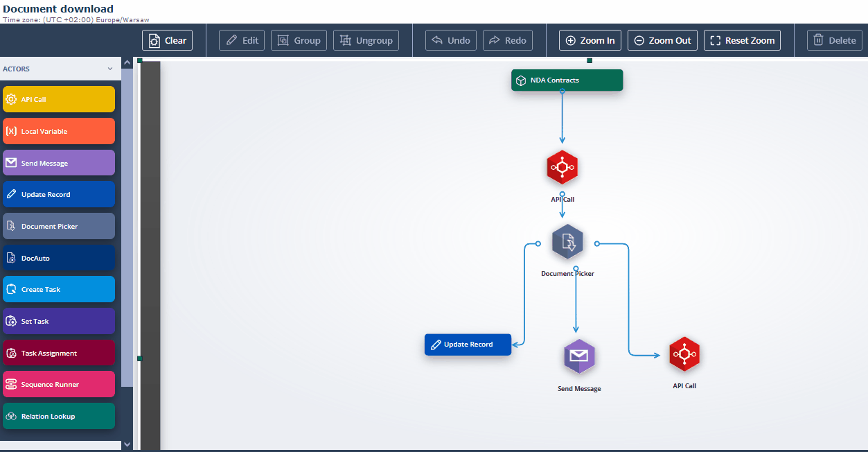Select the Document Picker hexagon node on canvas
Image resolution: width=868 pixels, height=452 pixels.
pyautogui.click(x=567, y=241)
